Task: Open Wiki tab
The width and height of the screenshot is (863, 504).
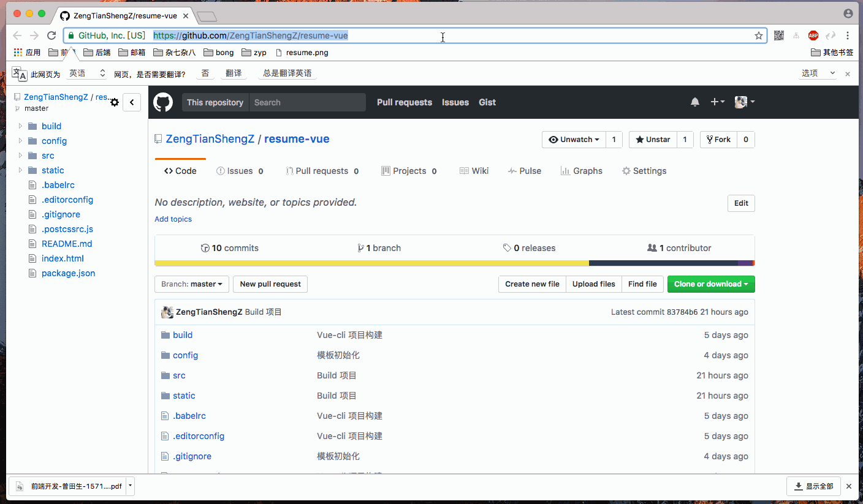Action: (474, 171)
